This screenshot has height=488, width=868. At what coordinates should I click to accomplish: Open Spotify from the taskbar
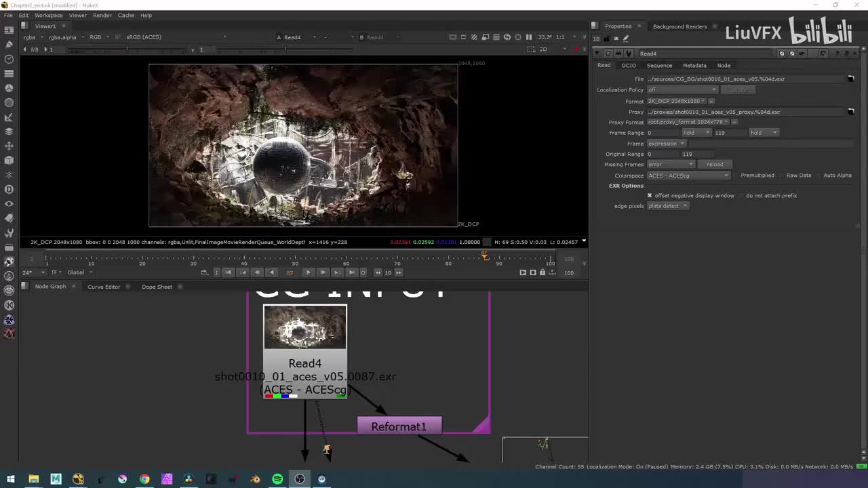pos(277,479)
